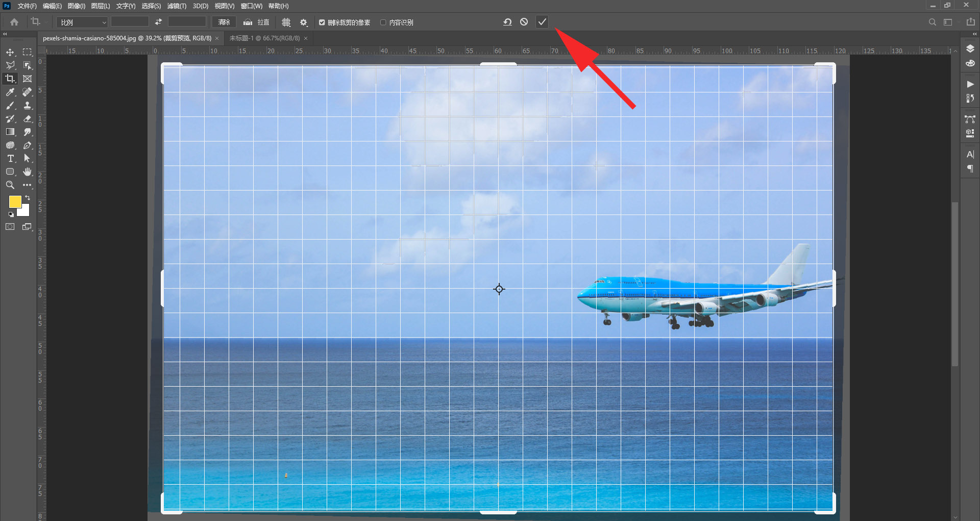Open the 窗口(W) menu
The height and width of the screenshot is (521, 980).
pos(252,6)
